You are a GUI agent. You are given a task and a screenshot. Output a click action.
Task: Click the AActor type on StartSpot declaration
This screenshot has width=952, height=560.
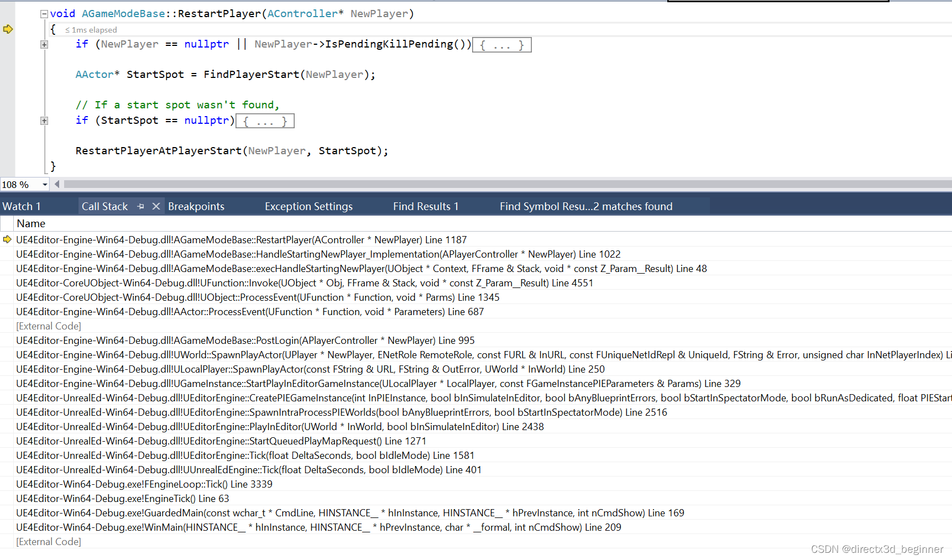[x=95, y=74]
